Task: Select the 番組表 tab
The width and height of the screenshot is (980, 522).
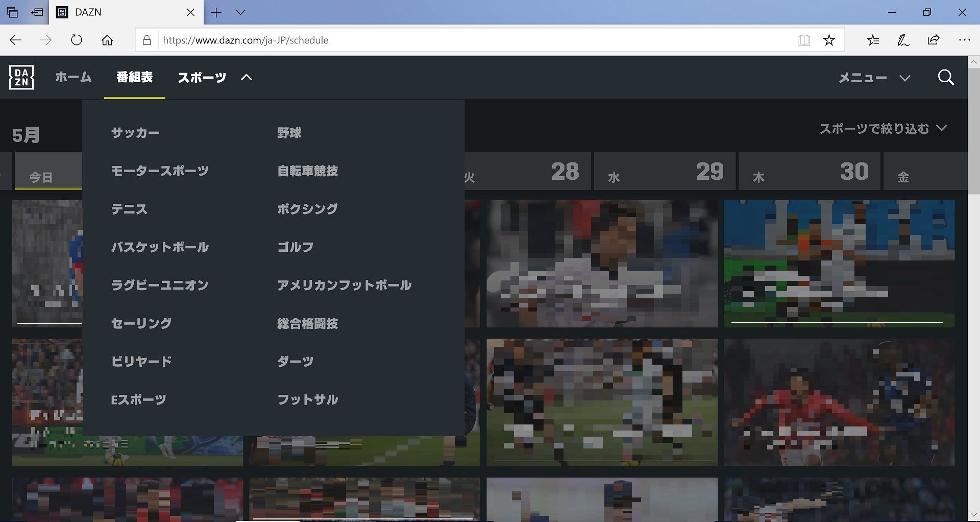Action: pos(135,77)
